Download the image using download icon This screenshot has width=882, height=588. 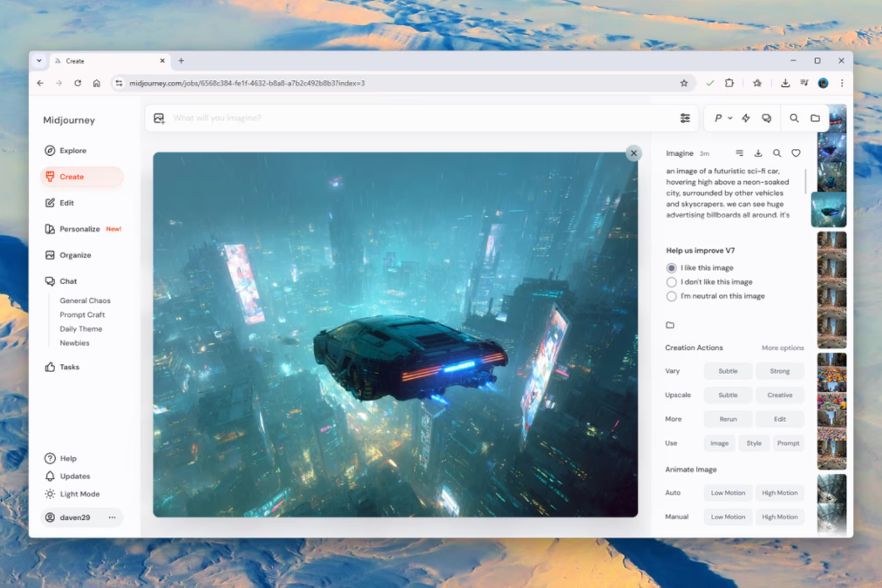tap(758, 153)
